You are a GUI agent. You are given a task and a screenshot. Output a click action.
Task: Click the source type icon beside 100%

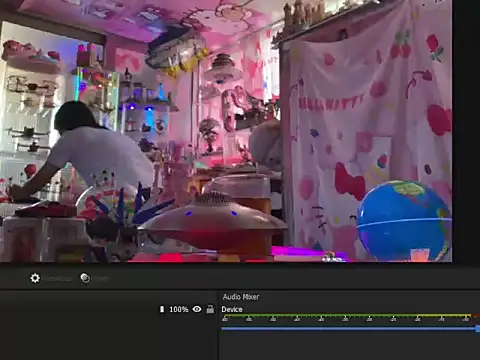pos(162,309)
